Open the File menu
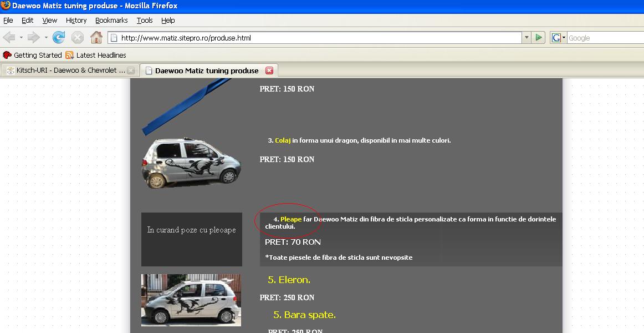 click(8, 20)
